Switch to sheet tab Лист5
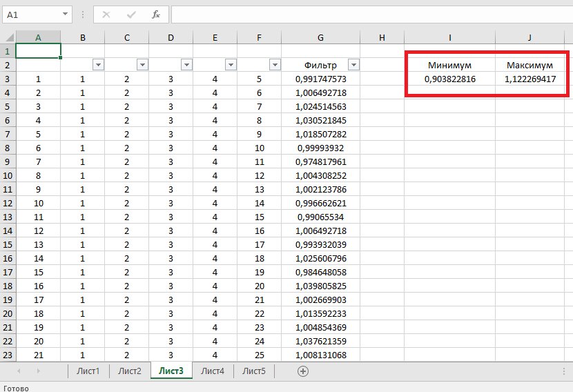The image size is (573, 392). [253, 371]
